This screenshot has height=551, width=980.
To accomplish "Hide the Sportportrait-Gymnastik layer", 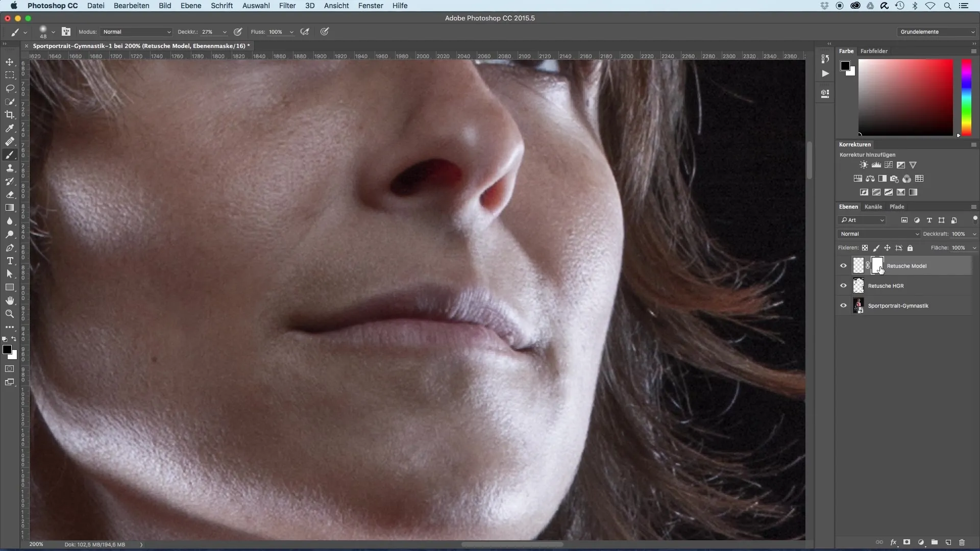I will pos(843,306).
